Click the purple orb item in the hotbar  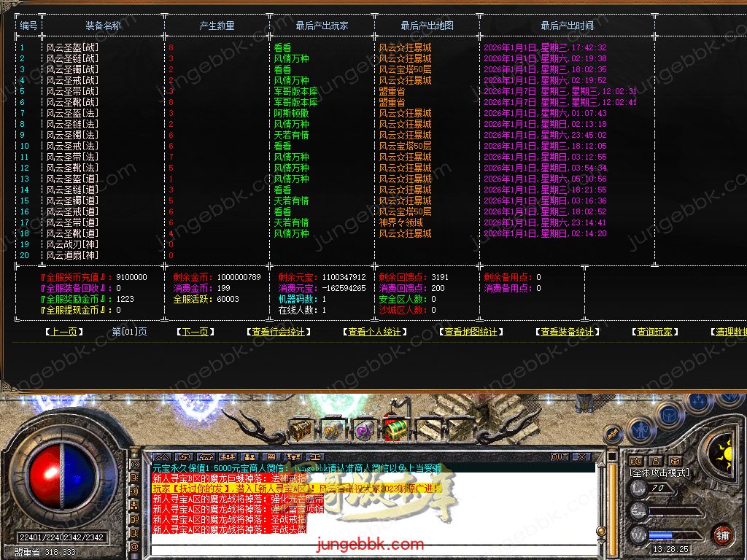point(364,429)
